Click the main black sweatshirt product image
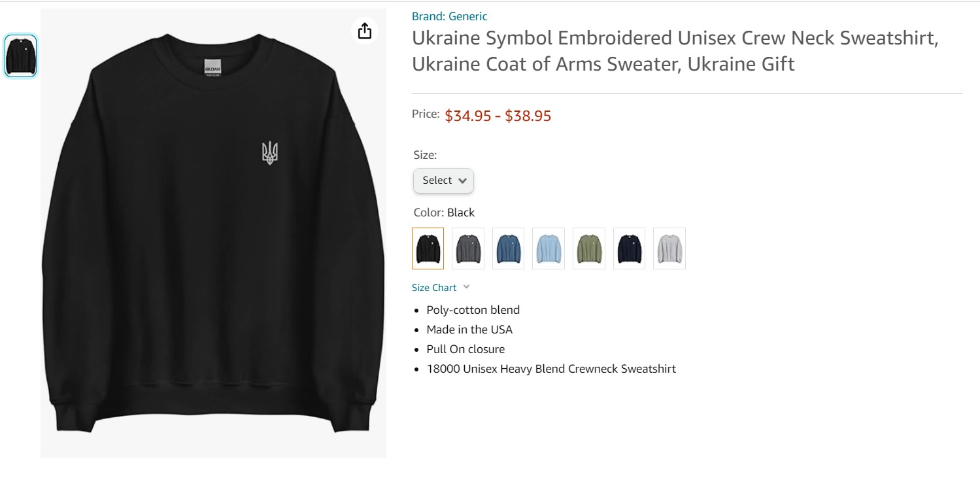Viewport: 980px width, 495px height. [x=213, y=262]
